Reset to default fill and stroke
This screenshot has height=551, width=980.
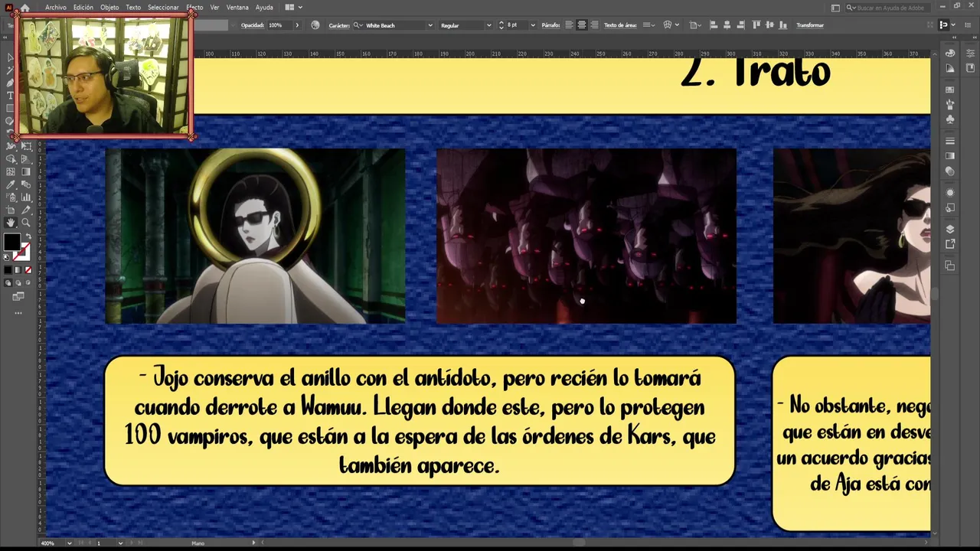7,258
